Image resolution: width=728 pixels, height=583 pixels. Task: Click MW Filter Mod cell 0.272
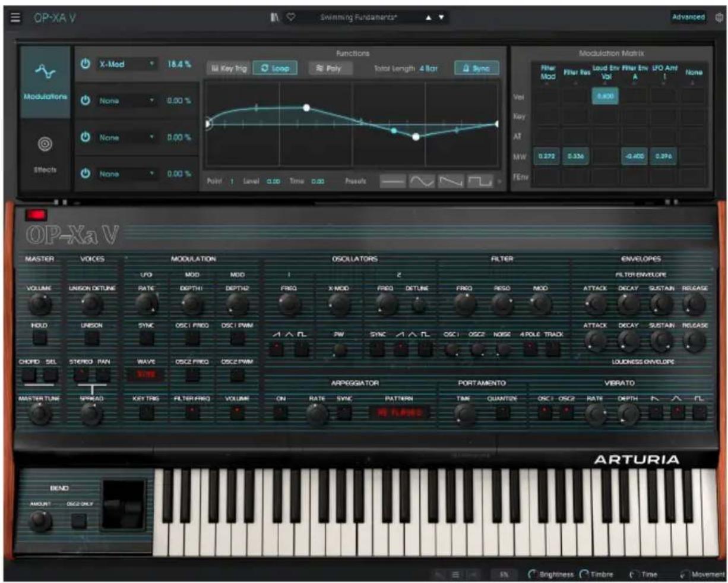pos(546,156)
